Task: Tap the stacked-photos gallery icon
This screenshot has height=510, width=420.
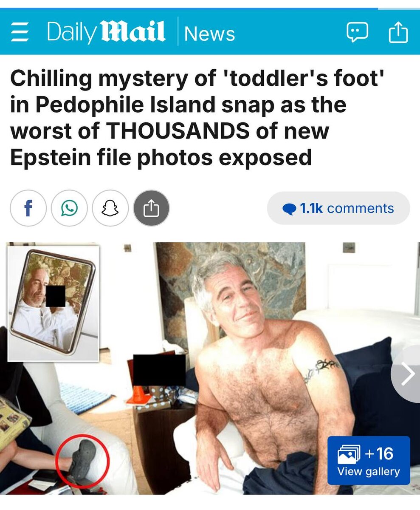Action: [349, 455]
